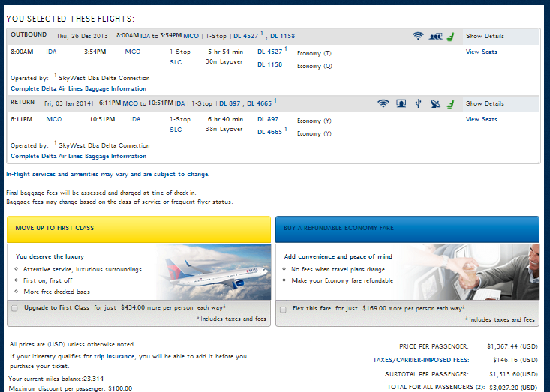Click the satellite TV dish icon on return flight
The image size is (550, 392).
tap(435, 104)
